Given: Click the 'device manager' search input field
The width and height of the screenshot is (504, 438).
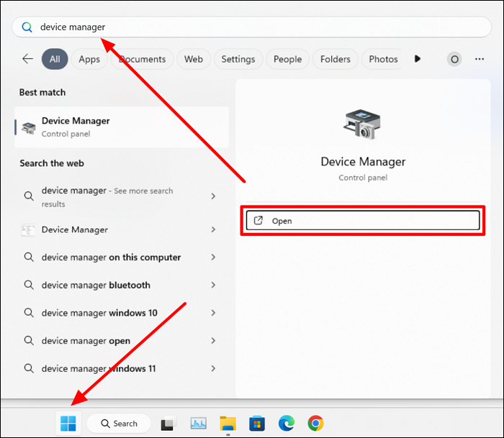Looking at the screenshot, I should pos(252,27).
